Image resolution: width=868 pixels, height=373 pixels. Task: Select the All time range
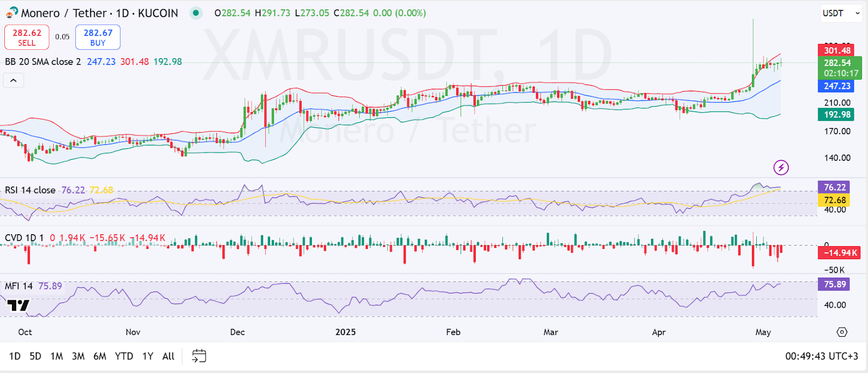[x=168, y=356]
